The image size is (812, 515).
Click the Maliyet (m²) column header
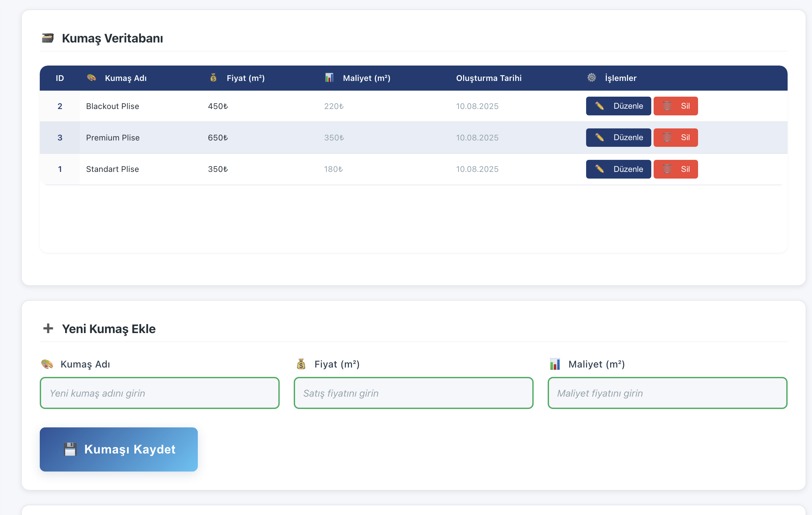click(x=366, y=78)
